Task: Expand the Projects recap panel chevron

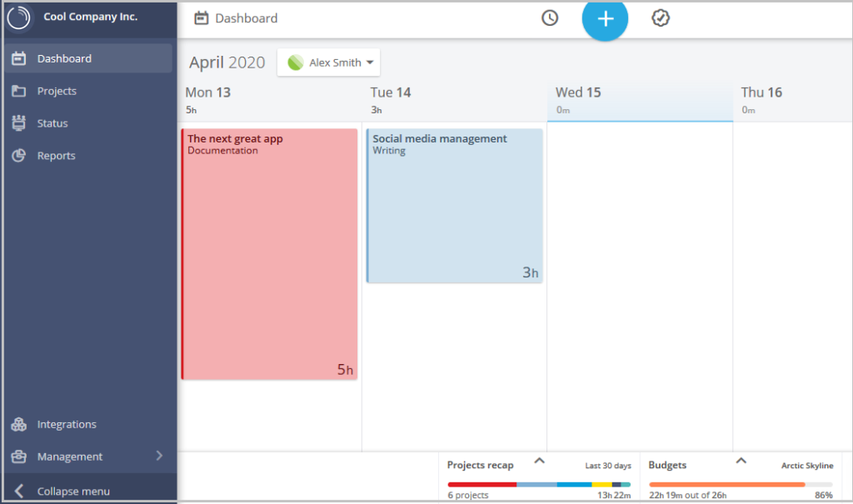Action: tap(538, 461)
